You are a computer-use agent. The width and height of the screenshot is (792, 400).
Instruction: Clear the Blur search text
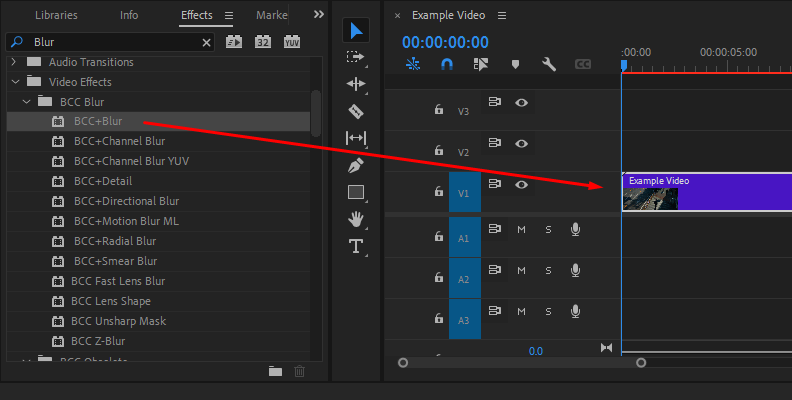pyautogui.click(x=206, y=43)
